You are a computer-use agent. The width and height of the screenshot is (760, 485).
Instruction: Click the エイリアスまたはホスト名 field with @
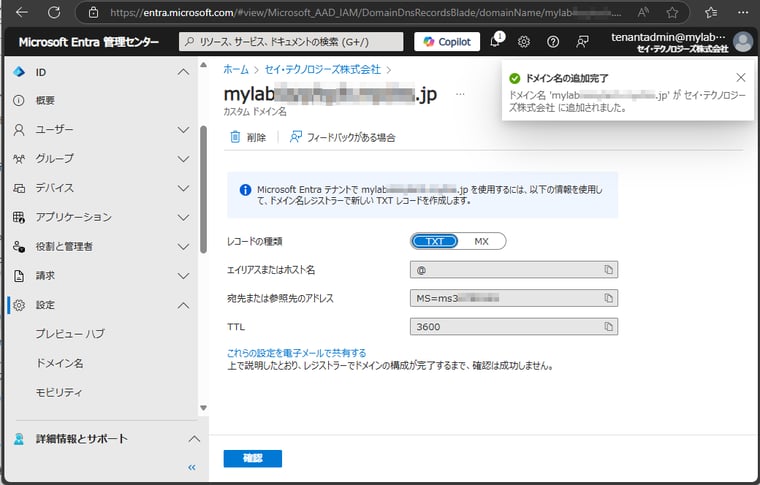[x=514, y=270]
